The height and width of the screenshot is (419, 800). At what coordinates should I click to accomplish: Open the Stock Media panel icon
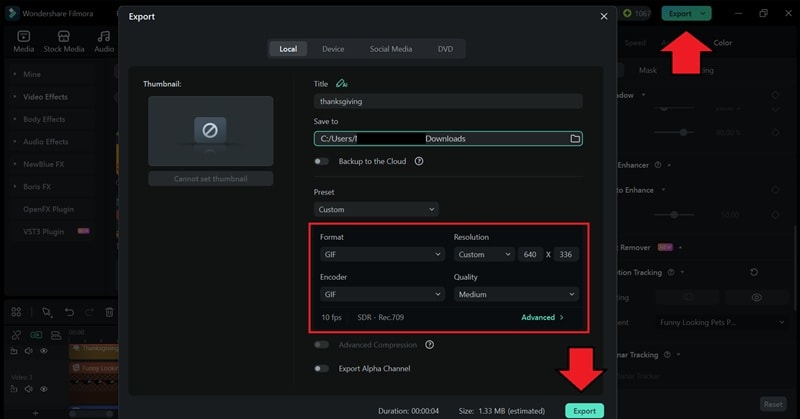64,41
